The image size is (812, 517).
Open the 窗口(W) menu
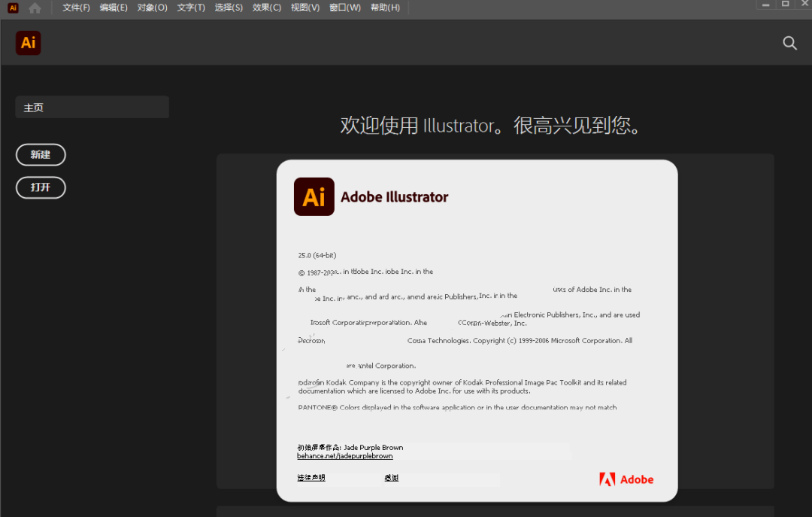click(345, 8)
